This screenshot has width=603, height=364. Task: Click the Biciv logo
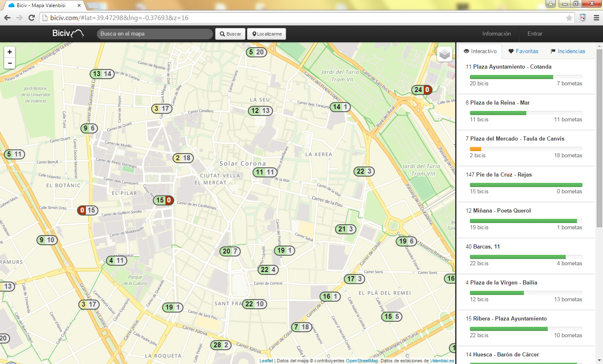[x=68, y=33]
